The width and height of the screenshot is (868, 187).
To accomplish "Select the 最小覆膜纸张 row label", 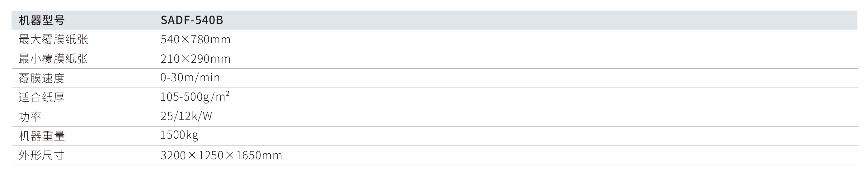I will pos(53,59).
